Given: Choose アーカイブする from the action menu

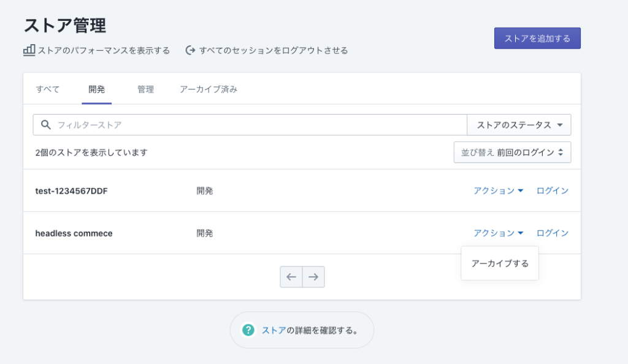Looking at the screenshot, I should click(500, 264).
